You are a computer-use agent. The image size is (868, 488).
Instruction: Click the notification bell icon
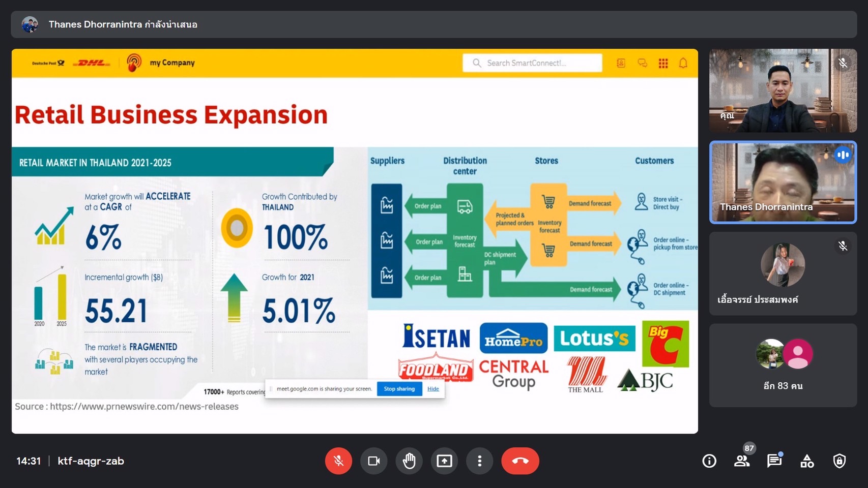click(683, 63)
